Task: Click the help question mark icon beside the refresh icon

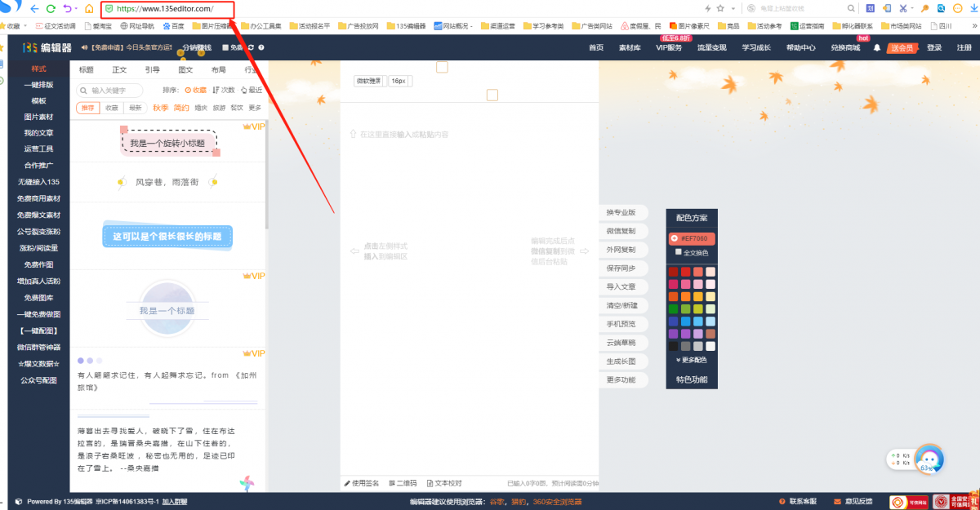Action: coord(261,47)
